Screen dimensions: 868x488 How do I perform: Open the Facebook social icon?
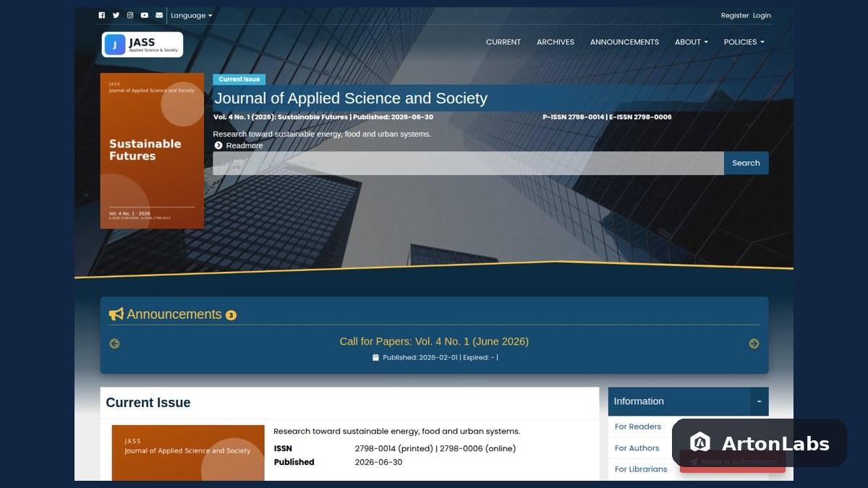point(102,15)
